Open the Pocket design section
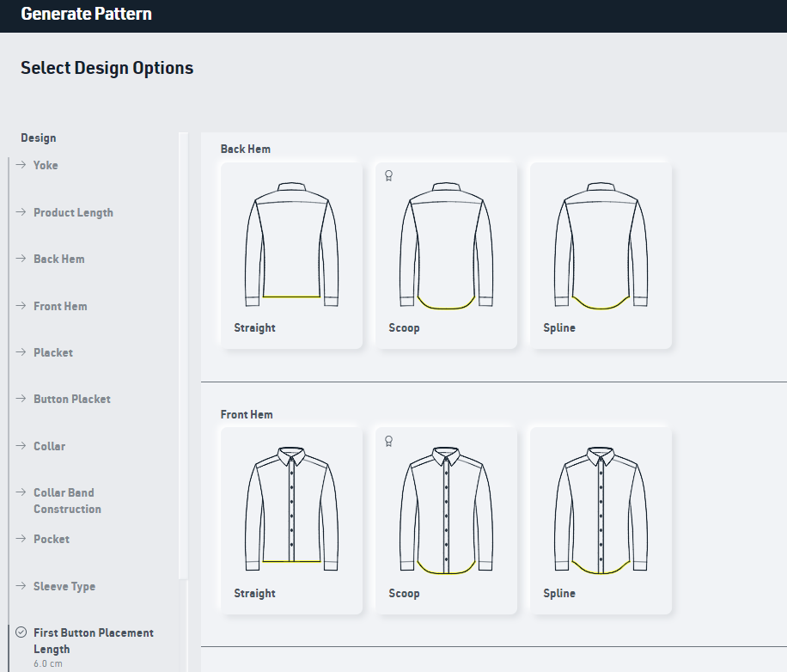Viewport: 787px width, 672px height. 52,539
